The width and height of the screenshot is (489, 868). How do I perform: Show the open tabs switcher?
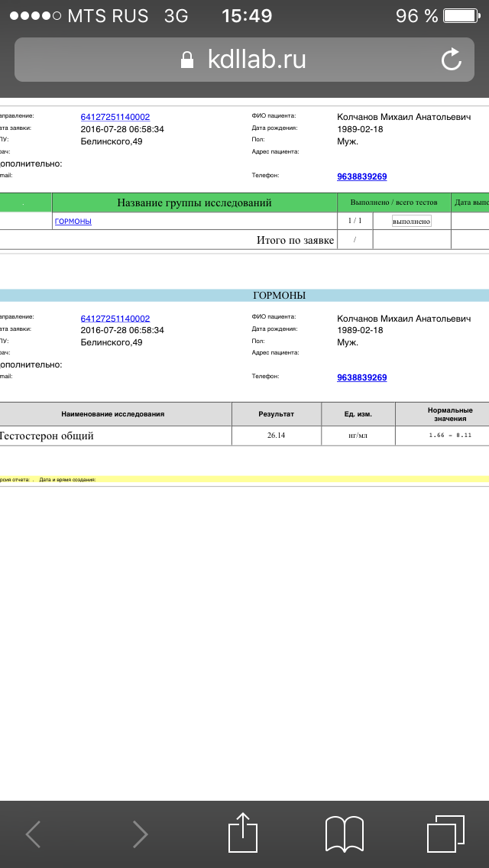click(445, 834)
